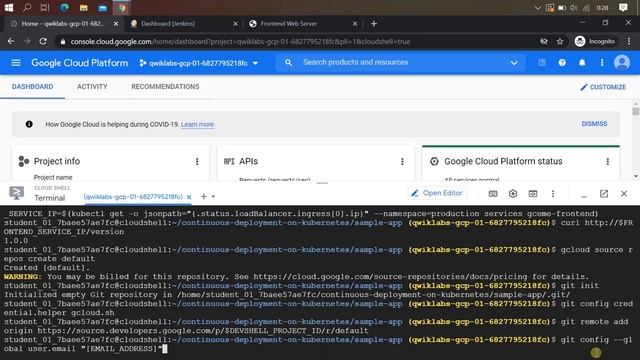This screenshot has height=360, width=640.
Task: Open File Explorer from the taskbar
Action: [x=84, y=7]
